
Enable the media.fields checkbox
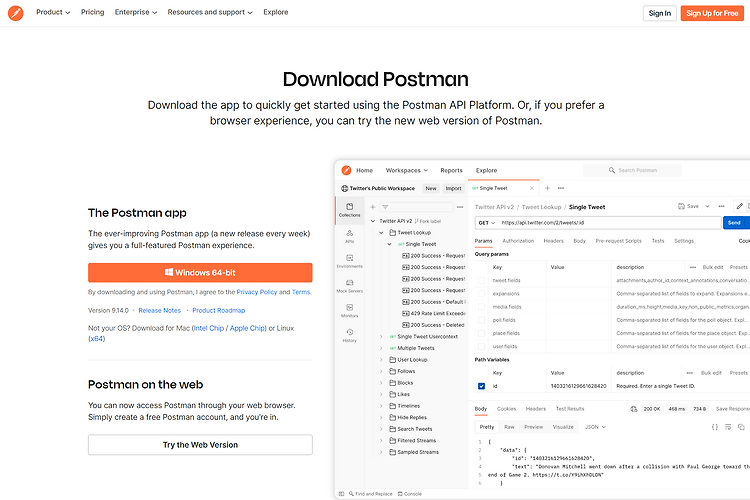[481, 307]
